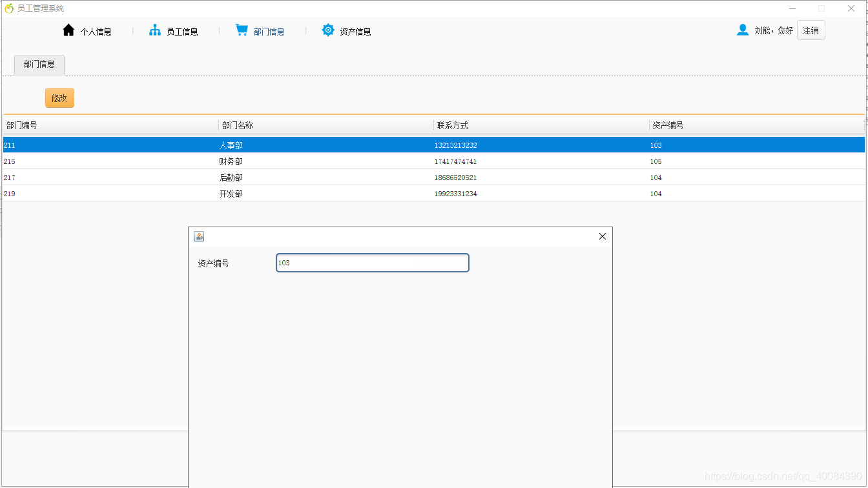Click the orange 修改 button

click(59, 98)
